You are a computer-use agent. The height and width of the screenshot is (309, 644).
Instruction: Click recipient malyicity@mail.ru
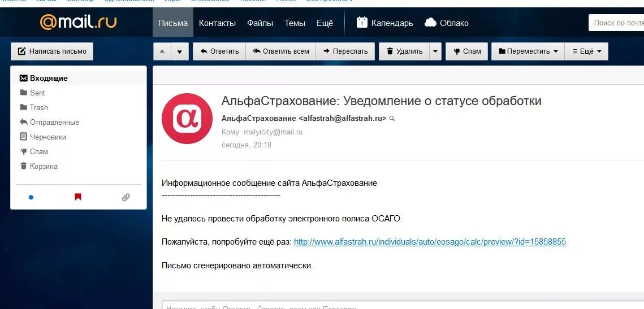pyautogui.click(x=273, y=132)
